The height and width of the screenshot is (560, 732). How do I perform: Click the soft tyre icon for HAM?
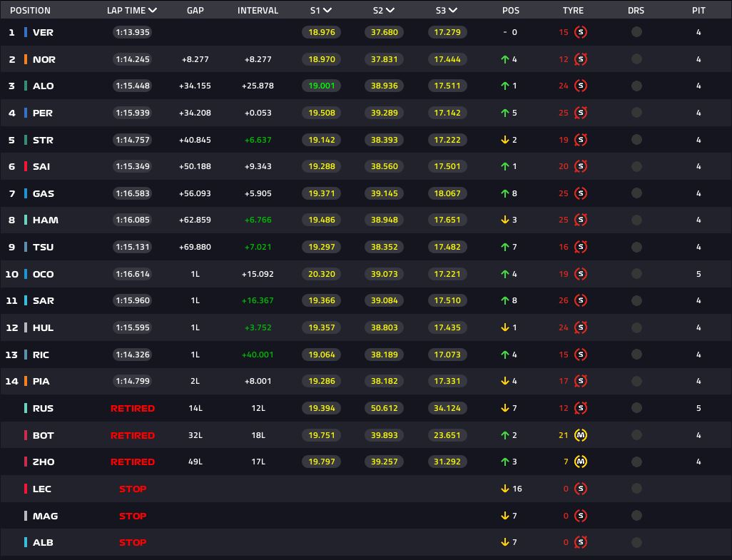(581, 220)
